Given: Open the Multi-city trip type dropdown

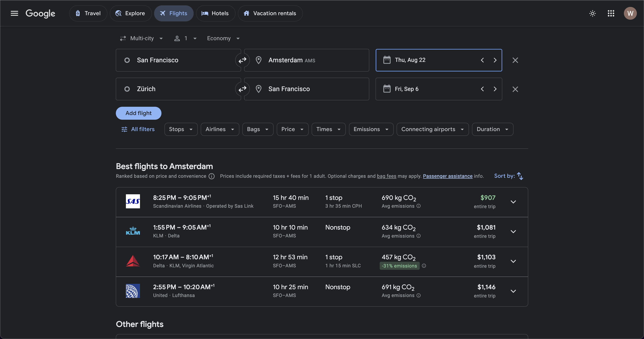Looking at the screenshot, I should point(142,38).
